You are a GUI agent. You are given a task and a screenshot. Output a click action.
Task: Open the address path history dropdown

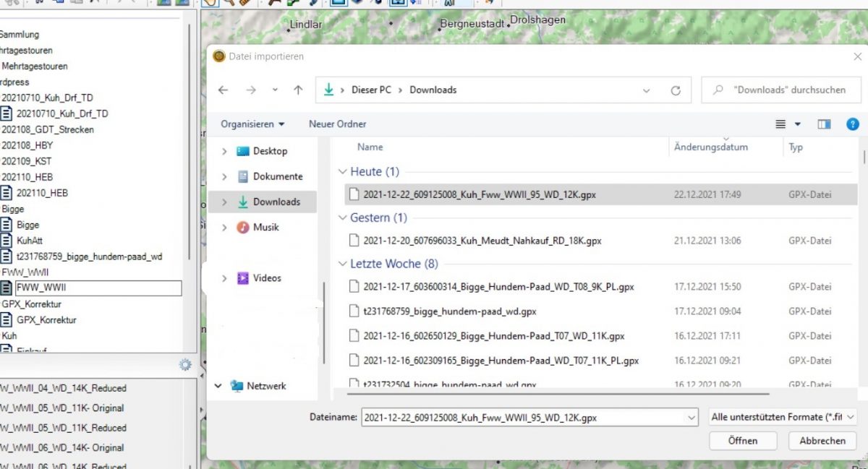pos(646,90)
